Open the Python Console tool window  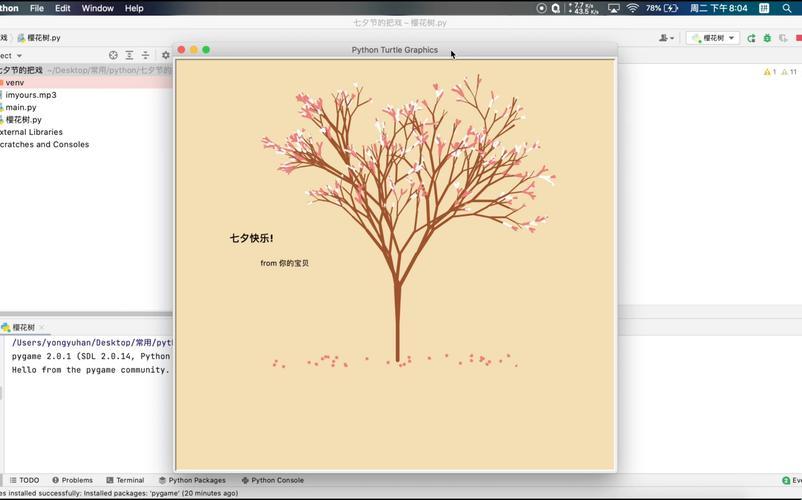(x=273, y=480)
